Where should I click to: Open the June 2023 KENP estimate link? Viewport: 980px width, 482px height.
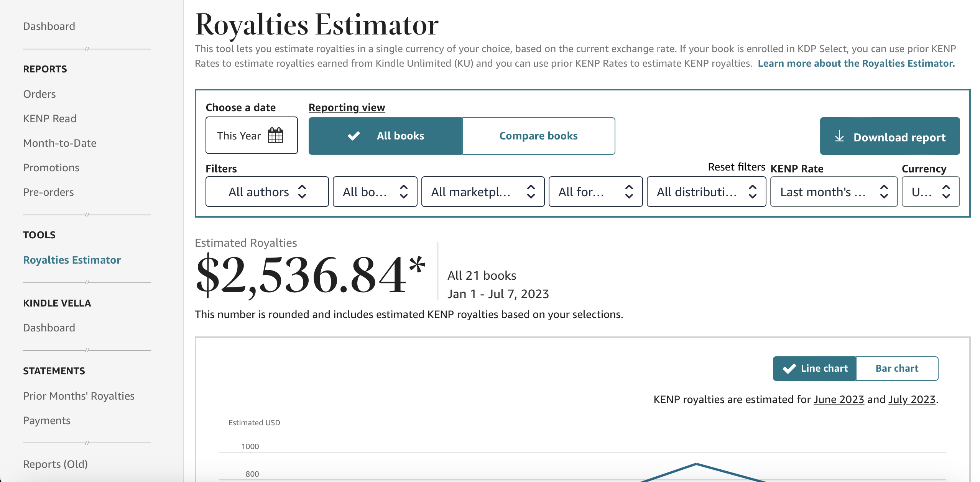pyautogui.click(x=839, y=399)
